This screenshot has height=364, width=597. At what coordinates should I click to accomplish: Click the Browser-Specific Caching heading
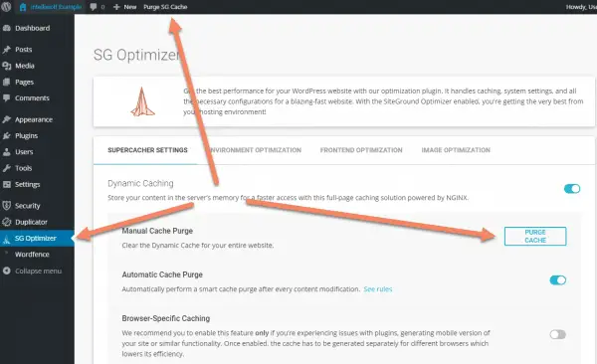click(166, 318)
